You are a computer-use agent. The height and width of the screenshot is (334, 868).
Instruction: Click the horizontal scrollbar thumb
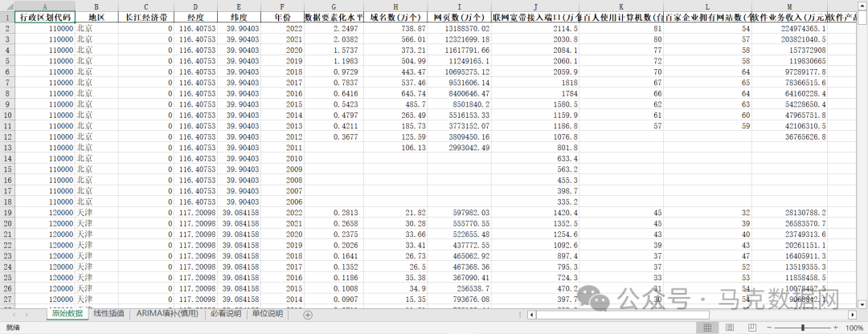622,315
